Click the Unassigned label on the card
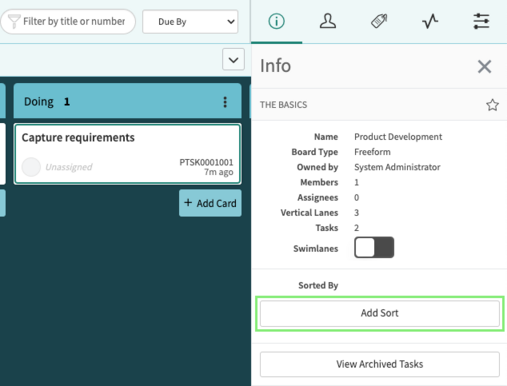Viewport: 507px width, 386px height. (69, 167)
